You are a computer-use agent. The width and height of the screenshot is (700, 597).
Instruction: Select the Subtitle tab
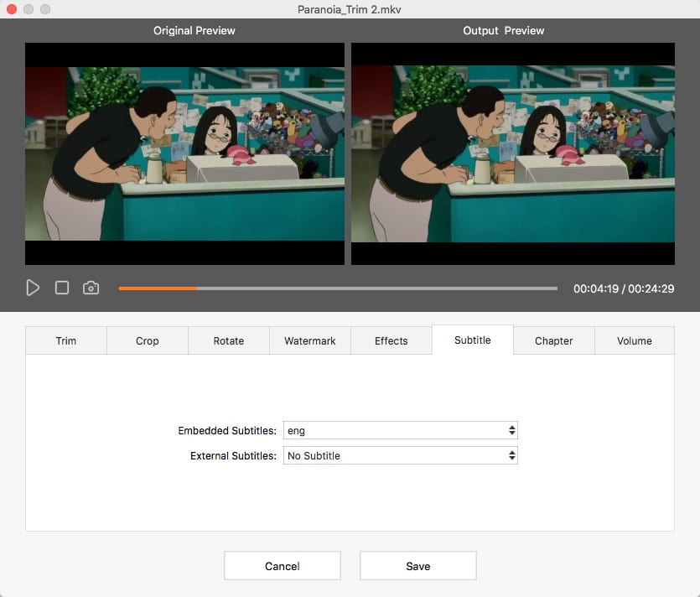click(x=472, y=340)
